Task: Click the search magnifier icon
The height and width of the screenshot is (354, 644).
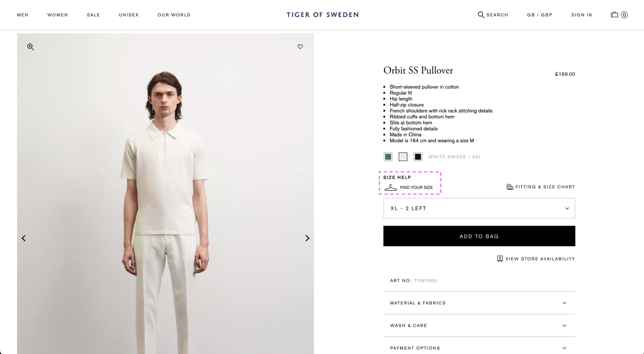Action: [481, 15]
